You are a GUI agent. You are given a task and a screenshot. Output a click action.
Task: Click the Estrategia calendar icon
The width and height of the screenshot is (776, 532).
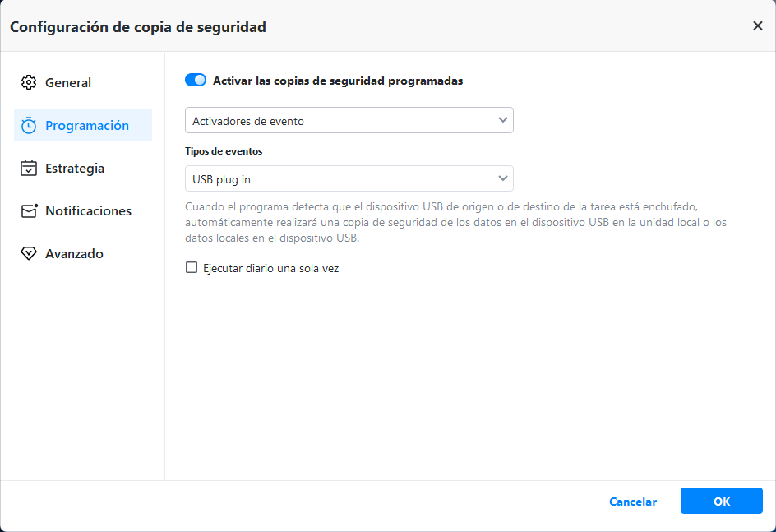(29, 169)
